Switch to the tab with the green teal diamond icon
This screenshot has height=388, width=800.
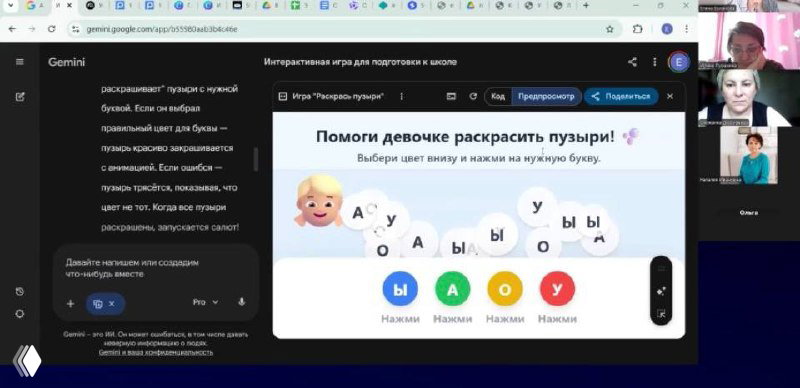coord(384,6)
